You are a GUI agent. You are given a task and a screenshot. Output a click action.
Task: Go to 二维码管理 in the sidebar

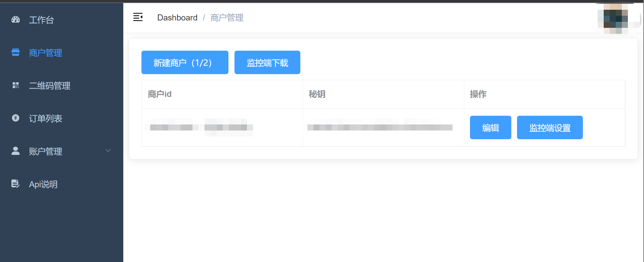point(61,86)
